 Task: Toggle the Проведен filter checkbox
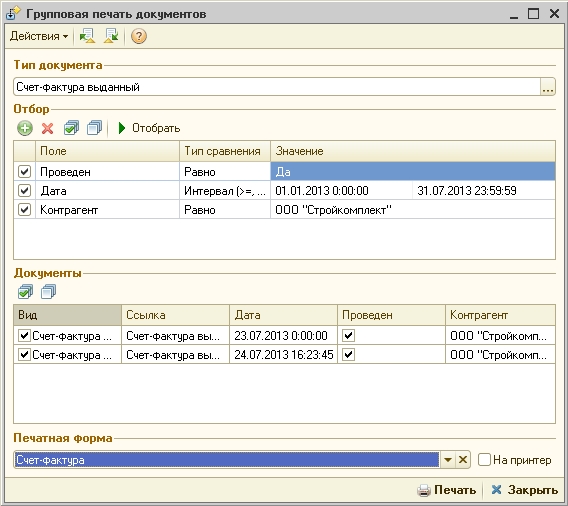pyautogui.click(x=24, y=171)
